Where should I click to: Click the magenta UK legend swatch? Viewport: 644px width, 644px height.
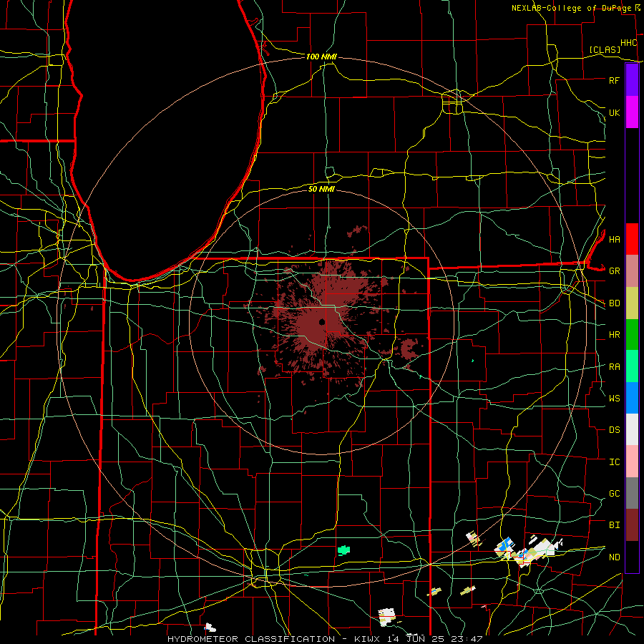(x=632, y=112)
